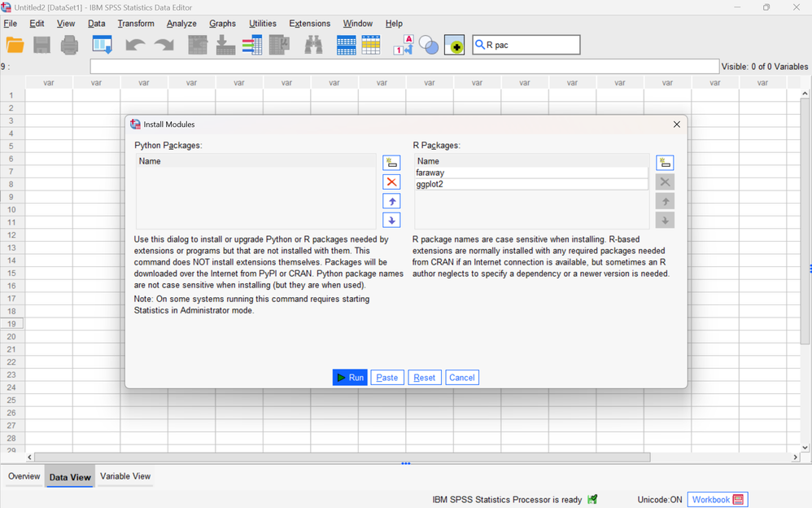Click the Reset button
The image size is (812, 508).
click(424, 378)
